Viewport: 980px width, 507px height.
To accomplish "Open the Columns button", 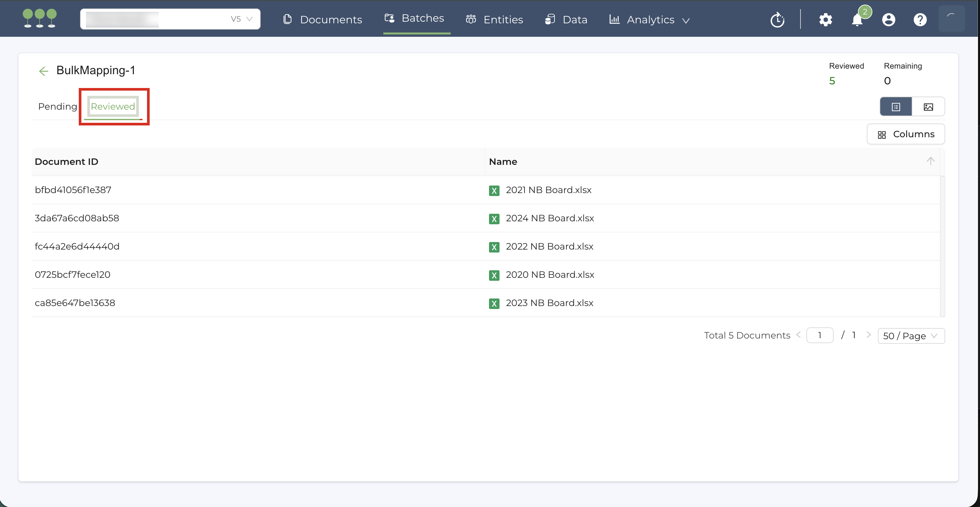I will point(905,134).
